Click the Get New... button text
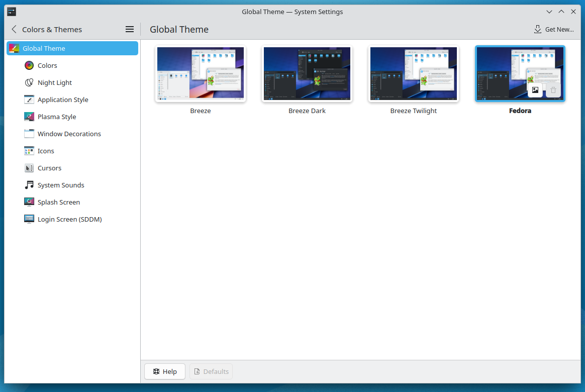The image size is (585, 392). 559,30
